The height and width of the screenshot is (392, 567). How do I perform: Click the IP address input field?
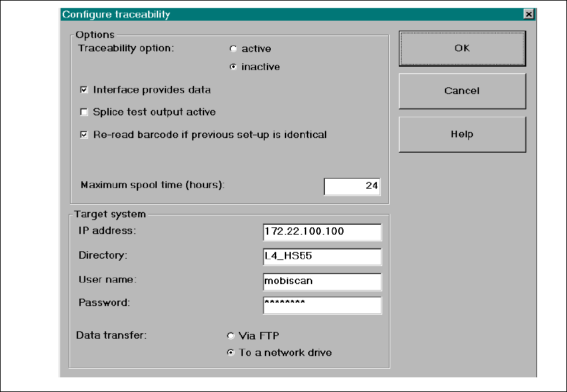click(x=322, y=232)
